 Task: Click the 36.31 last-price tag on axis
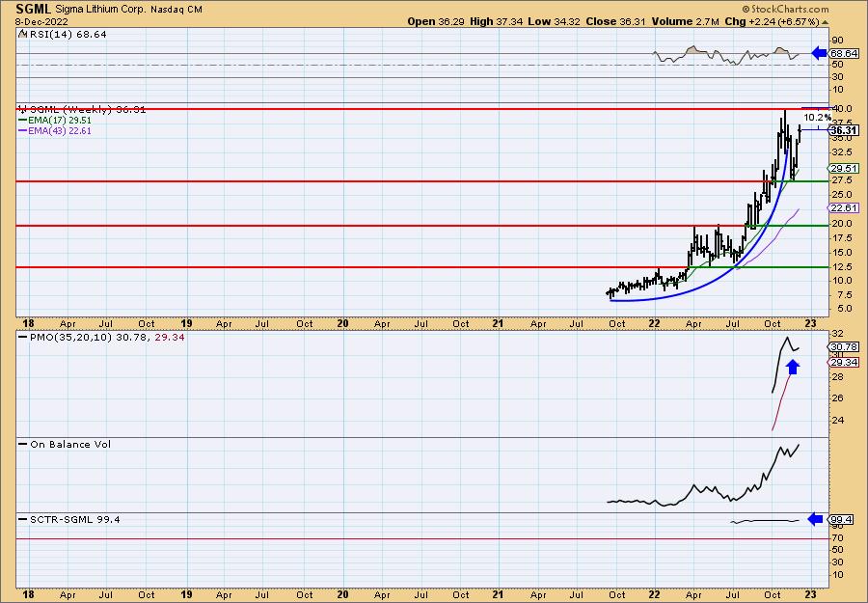[844, 130]
